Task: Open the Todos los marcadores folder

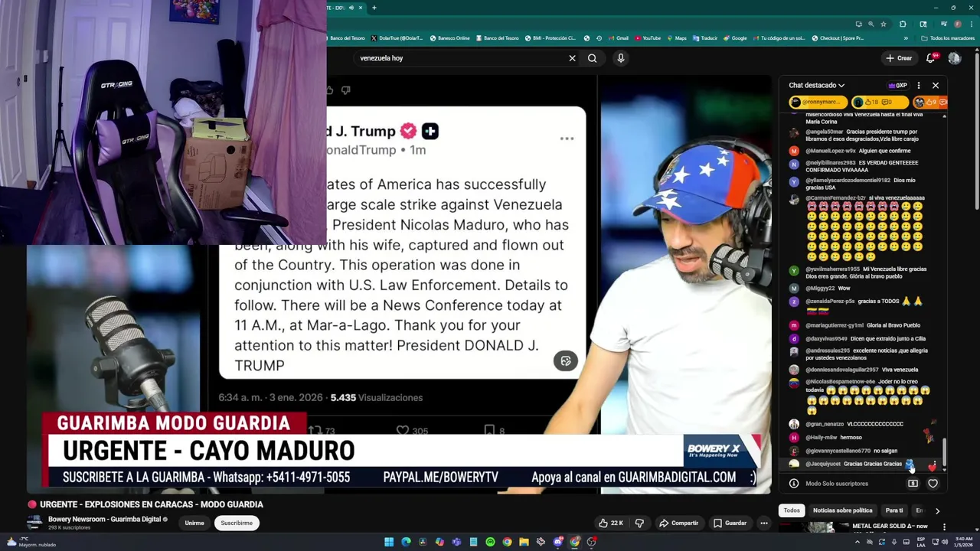Action: coord(948,38)
